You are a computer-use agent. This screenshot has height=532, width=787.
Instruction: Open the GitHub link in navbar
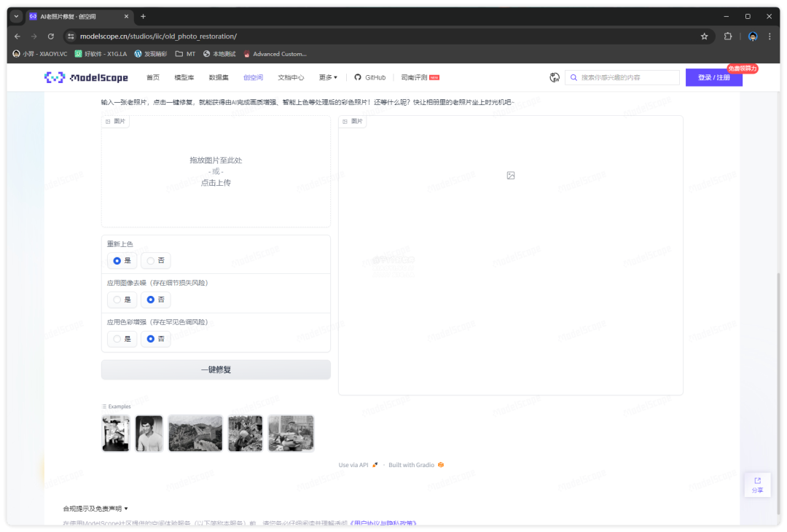click(370, 77)
